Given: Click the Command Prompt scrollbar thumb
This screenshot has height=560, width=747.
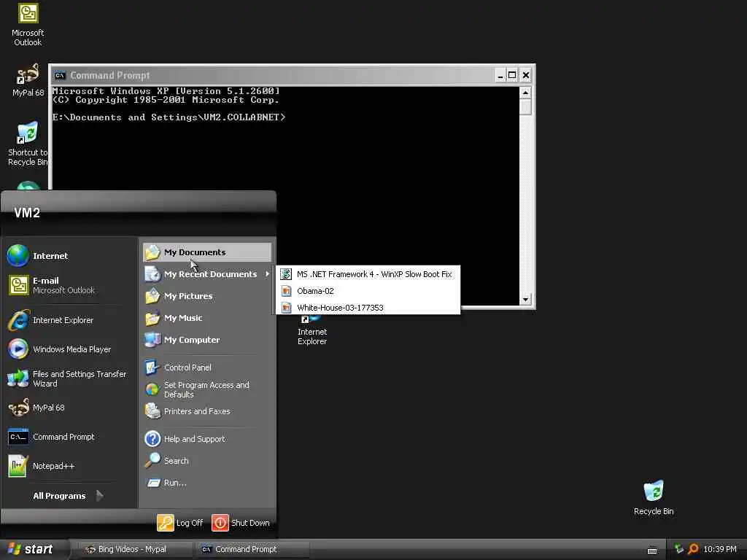Looking at the screenshot, I should pos(525,106).
